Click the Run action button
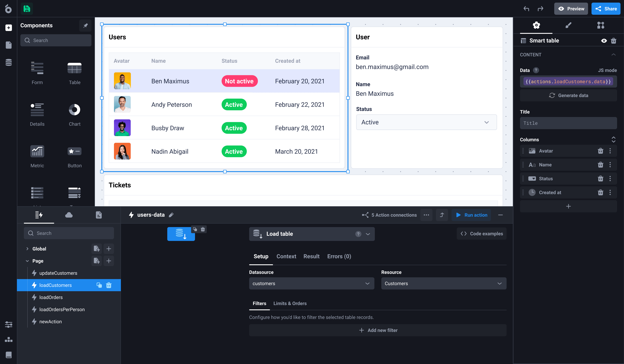Viewport: 624px width, 364px height. [x=471, y=215]
